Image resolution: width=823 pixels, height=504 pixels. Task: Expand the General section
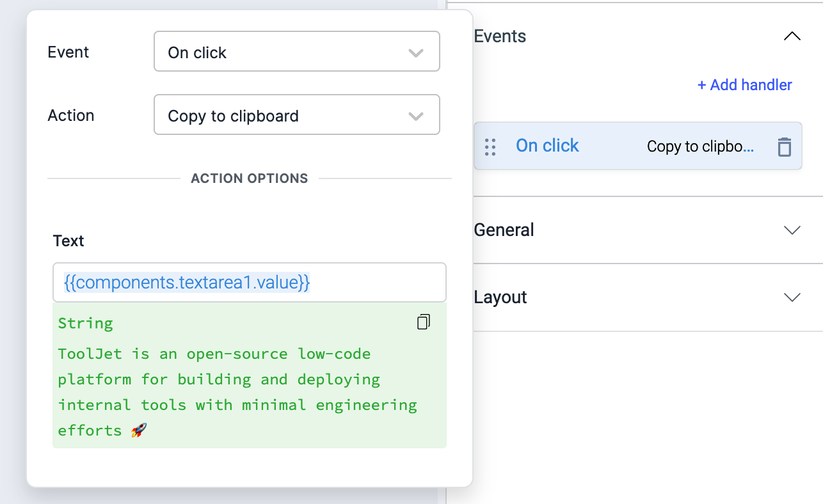click(792, 230)
